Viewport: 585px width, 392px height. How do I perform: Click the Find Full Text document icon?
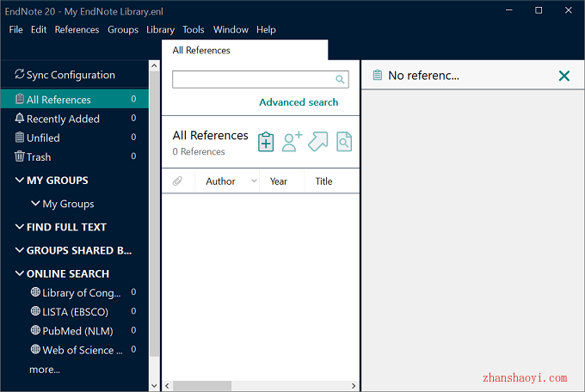click(344, 142)
